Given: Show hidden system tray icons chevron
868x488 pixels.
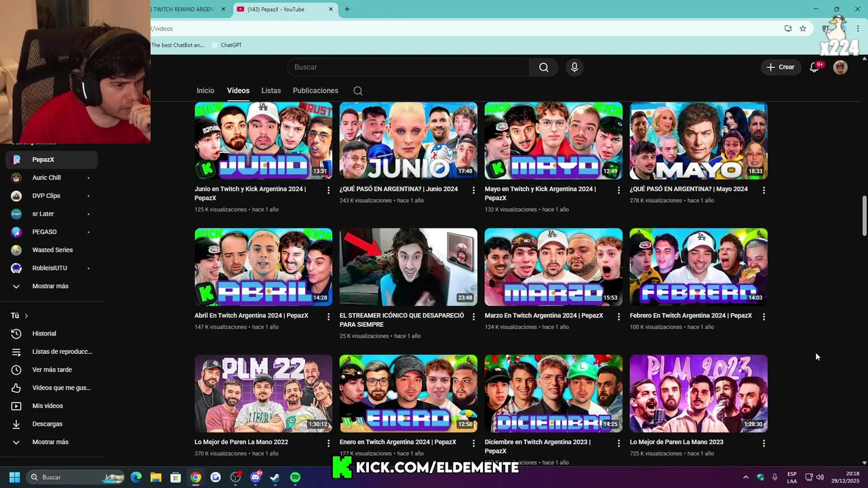Looking at the screenshot, I should 745,477.
